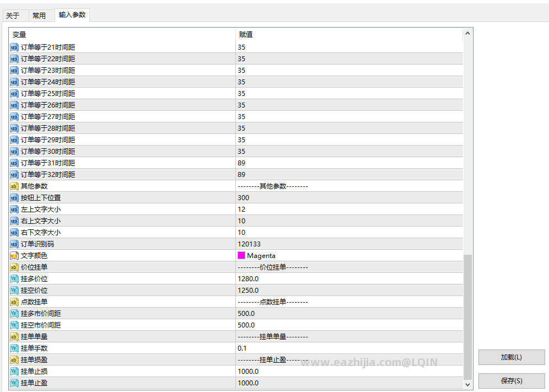Viewport: 549px width, 392px height.
Task: Click double icon beside 挂多价位
Action: (14, 278)
